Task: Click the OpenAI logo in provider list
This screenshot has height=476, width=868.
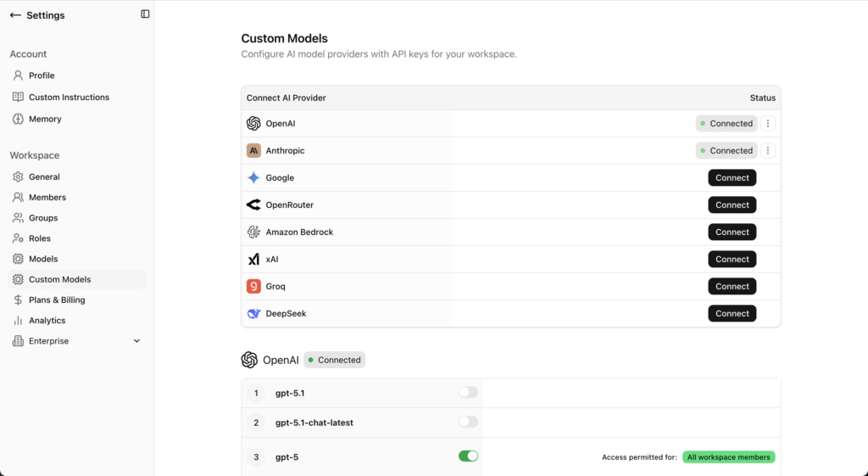Action: (x=253, y=124)
